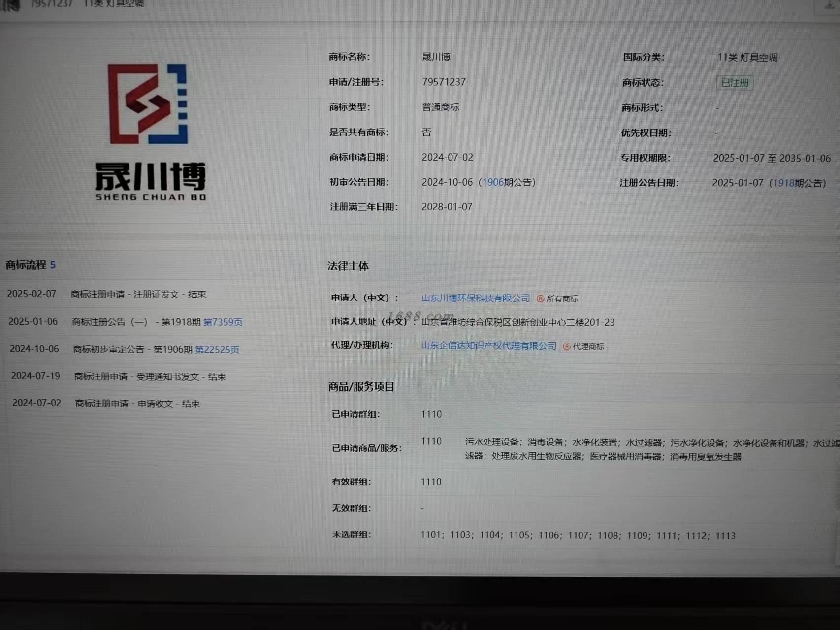Select classification value 11类 灯具空调
The image size is (840, 630).
tap(747, 57)
